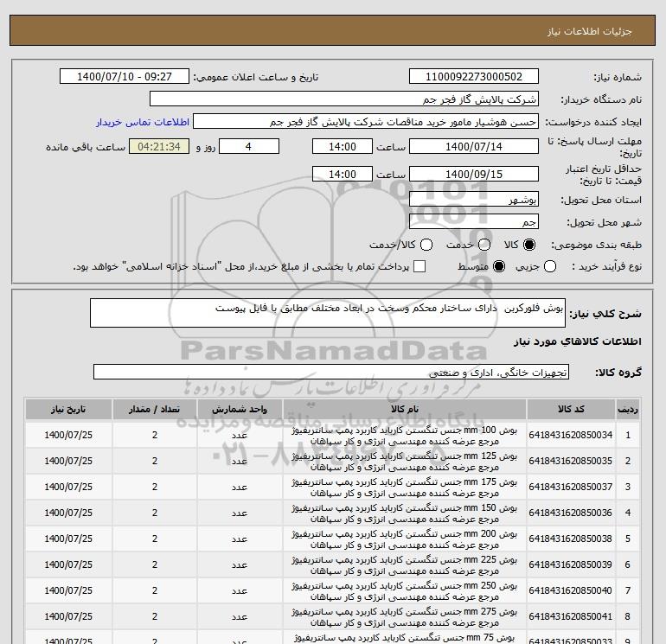Click product code 6418431620850036
The width and height of the screenshot is (666, 644).
tap(571, 513)
